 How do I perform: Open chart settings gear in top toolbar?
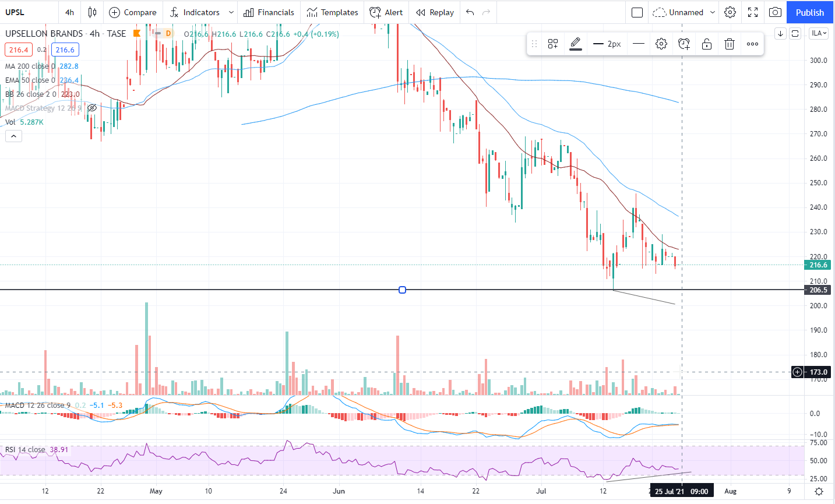(x=730, y=12)
